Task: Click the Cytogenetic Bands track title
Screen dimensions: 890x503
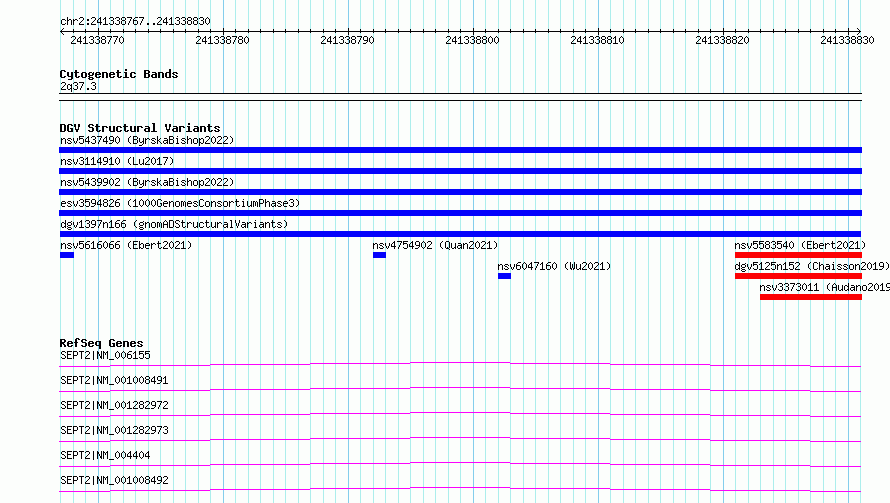Action: click(119, 74)
